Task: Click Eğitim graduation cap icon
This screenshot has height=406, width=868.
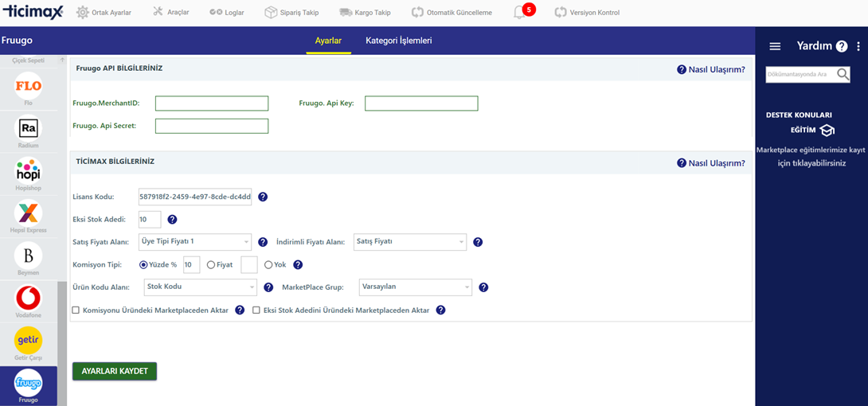Action: point(827,130)
